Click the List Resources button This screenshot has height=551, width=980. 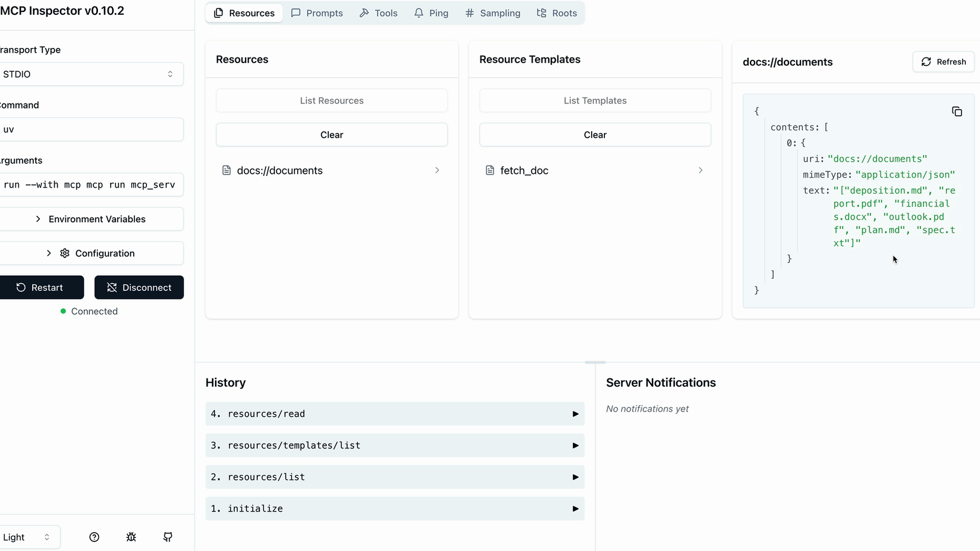(x=331, y=101)
